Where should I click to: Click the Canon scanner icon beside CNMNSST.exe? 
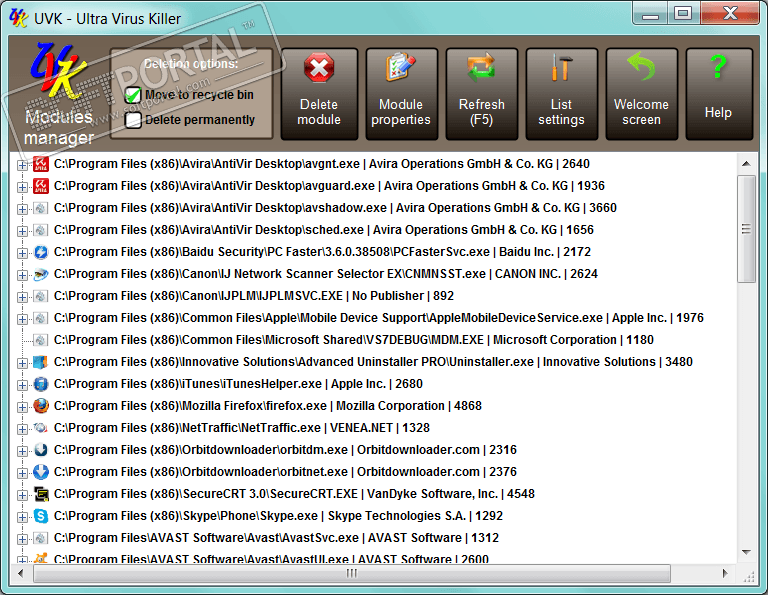(41, 274)
